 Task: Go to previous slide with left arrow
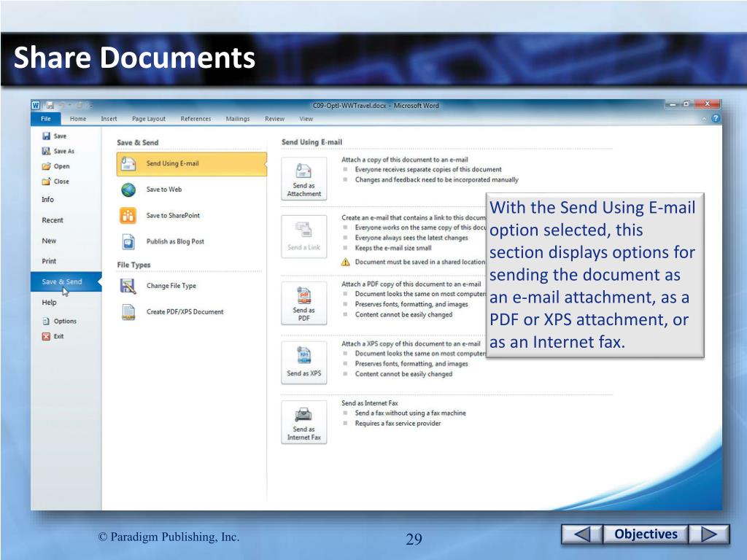[582, 534]
